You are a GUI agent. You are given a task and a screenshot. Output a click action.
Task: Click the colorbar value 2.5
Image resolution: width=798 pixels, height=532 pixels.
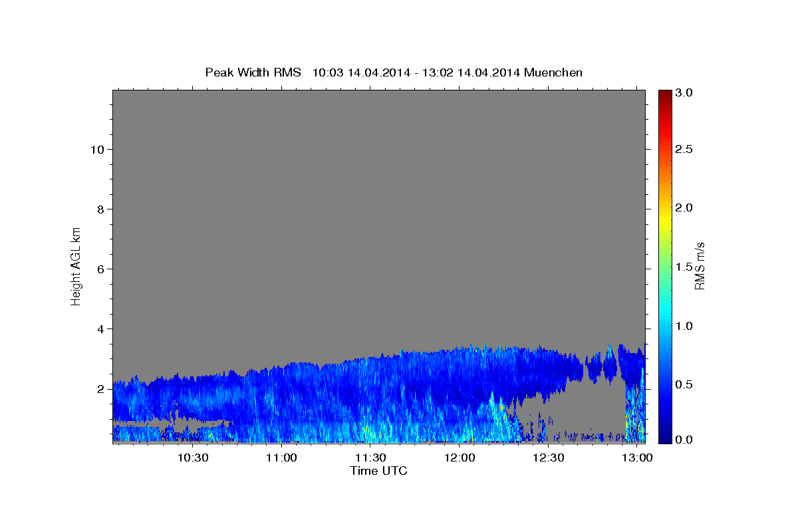coord(684,150)
